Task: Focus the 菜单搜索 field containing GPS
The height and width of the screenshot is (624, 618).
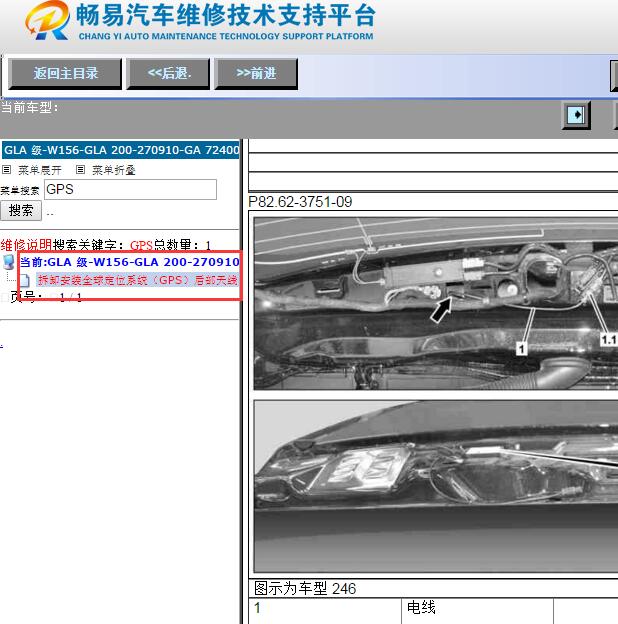Action: [x=131, y=189]
